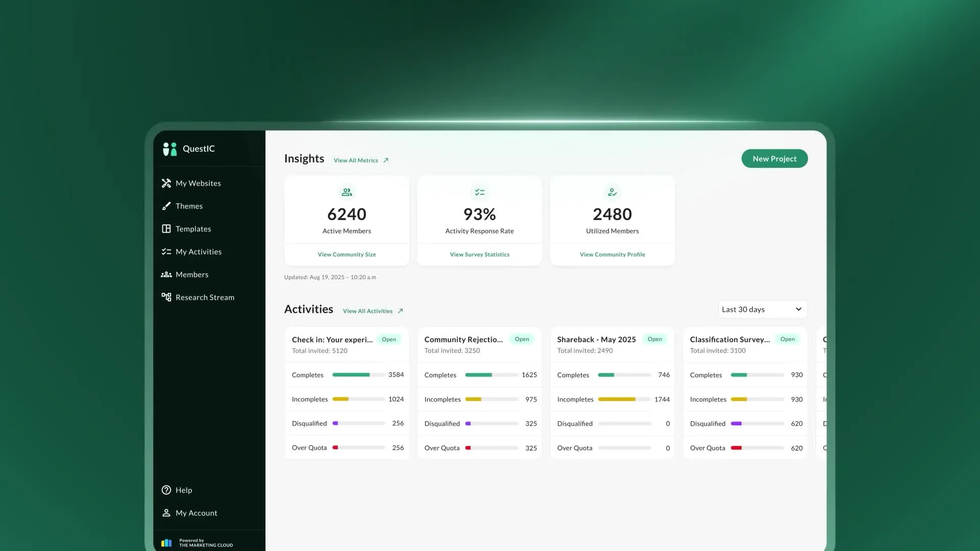The image size is (980, 551).
Task: Open the Classification Survey activity card title
Action: [729, 340]
